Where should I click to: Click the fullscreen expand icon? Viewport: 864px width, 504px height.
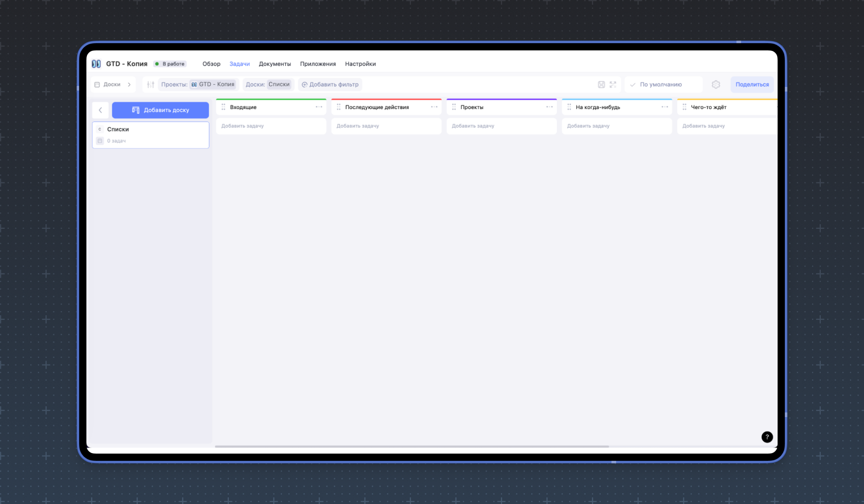click(x=613, y=84)
